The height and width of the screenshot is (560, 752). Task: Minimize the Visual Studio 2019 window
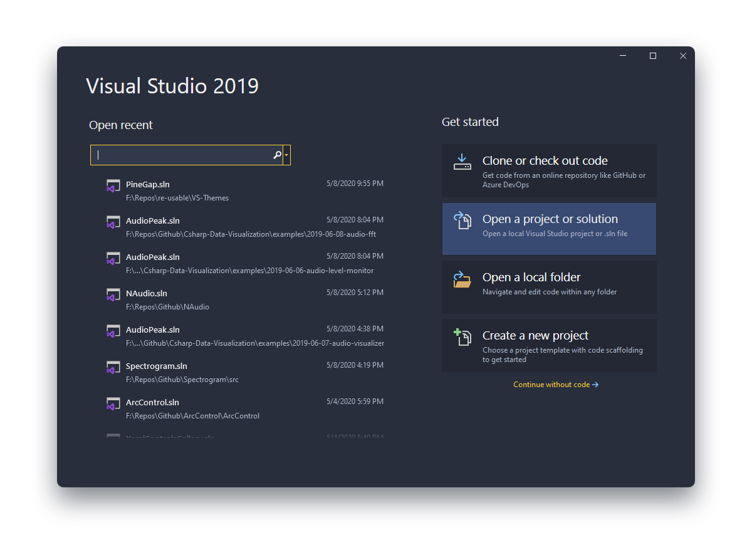pos(623,56)
